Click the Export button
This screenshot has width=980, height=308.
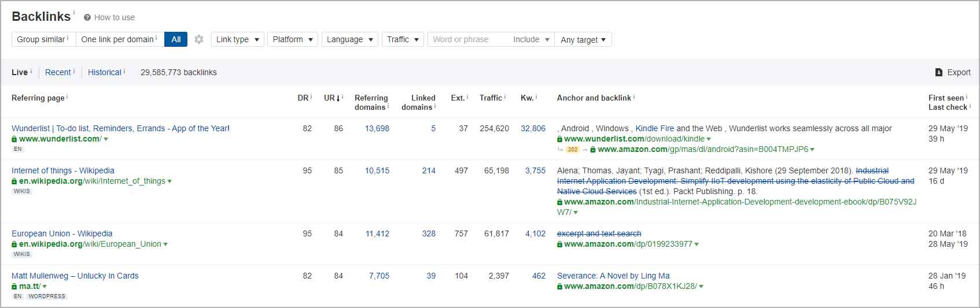953,72
